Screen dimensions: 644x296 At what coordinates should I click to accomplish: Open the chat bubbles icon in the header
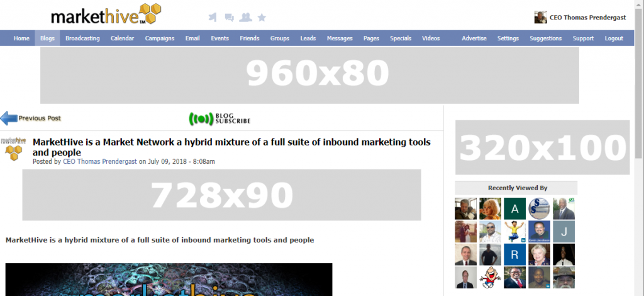[x=229, y=17]
